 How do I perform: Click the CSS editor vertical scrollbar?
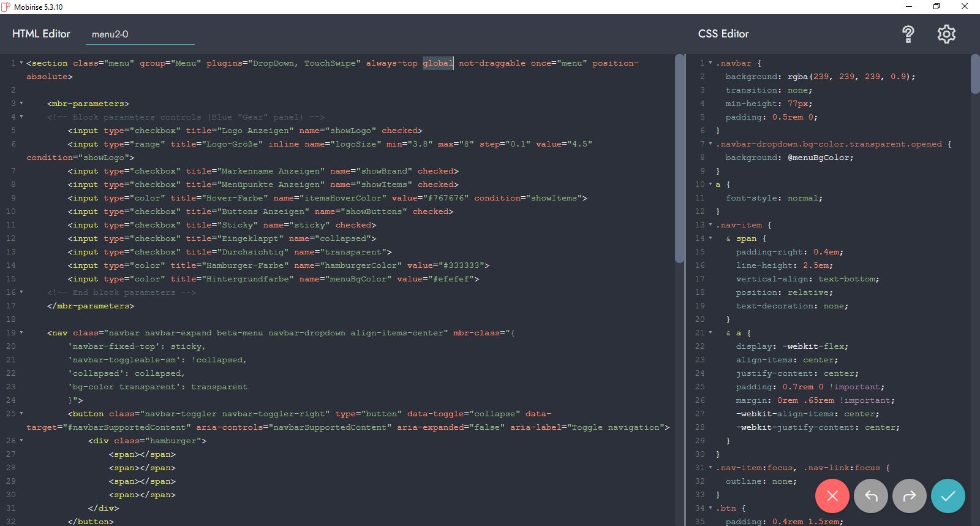pos(975,75)
